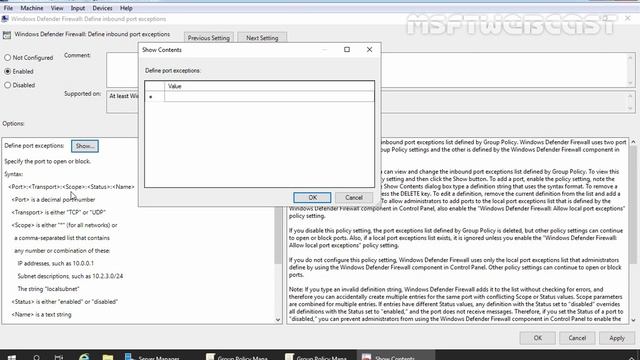Click the "Supported on:" label
This screenshot has width=640, height=360.
82,93
